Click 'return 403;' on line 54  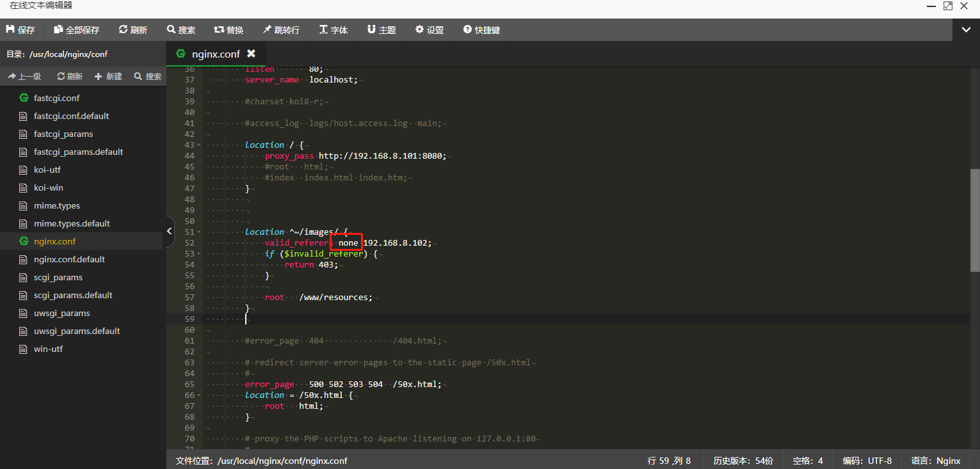311,265
